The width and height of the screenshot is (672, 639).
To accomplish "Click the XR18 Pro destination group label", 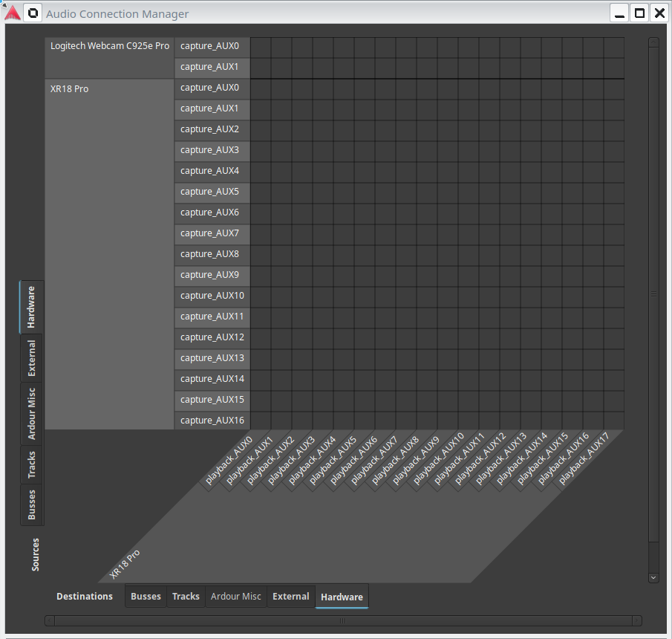I will [x=125, y=565].
